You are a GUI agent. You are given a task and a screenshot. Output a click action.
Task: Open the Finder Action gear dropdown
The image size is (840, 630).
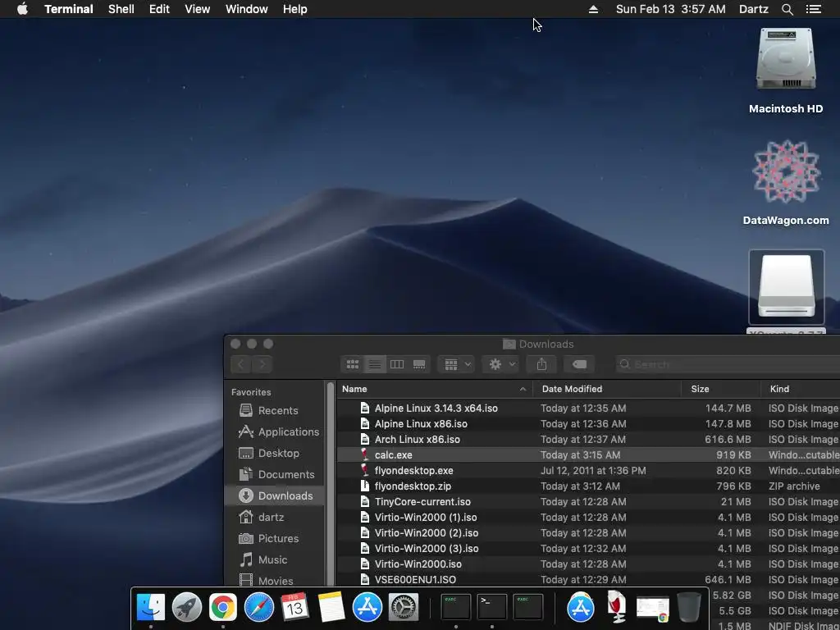coord(500,364)
